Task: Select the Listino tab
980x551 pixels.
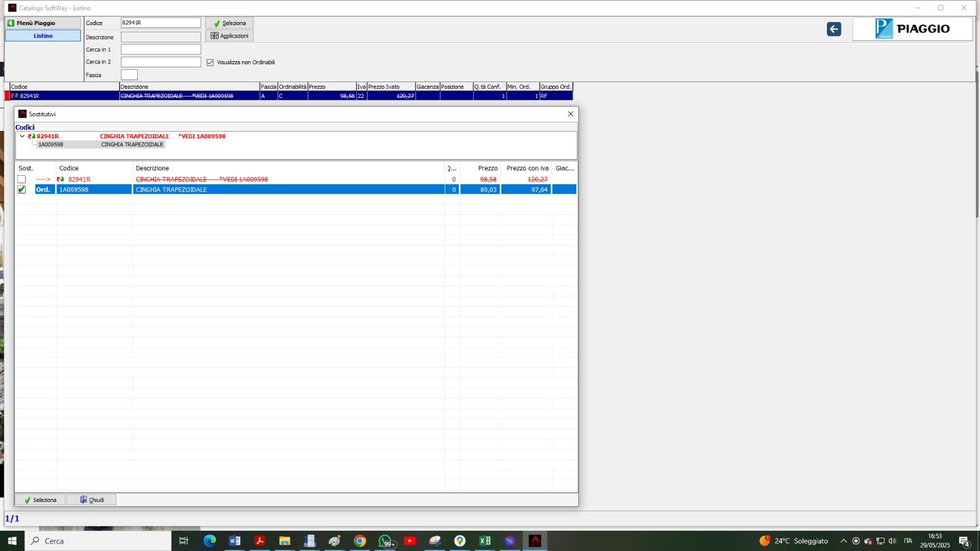Action: [x=43, y=36]
